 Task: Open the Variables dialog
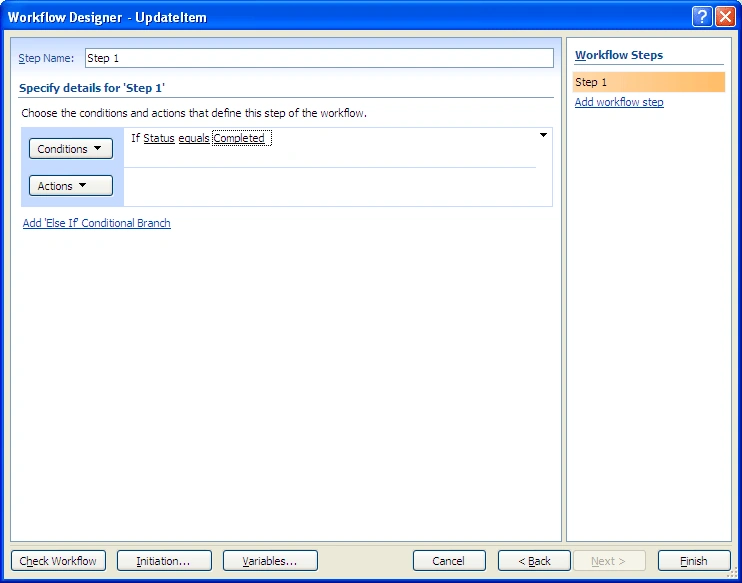tap(270, 561)
